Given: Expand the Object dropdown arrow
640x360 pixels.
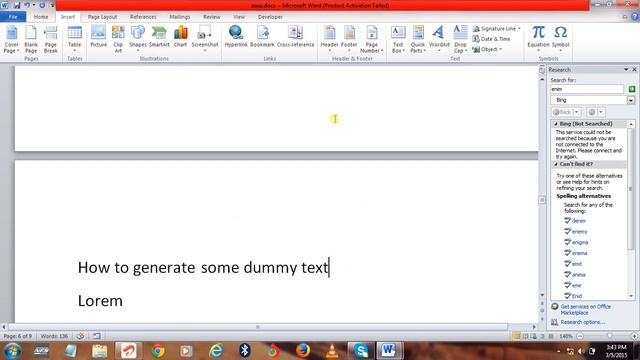Looking at the screenshot, I should pyautogui.click(x=500, y=49).
